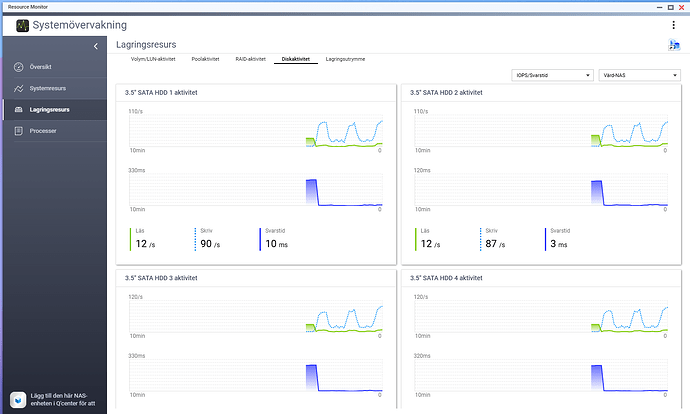Switch to the Poolaktivitet tab
This screenshot has height=414, width=690.
point(206,59)
